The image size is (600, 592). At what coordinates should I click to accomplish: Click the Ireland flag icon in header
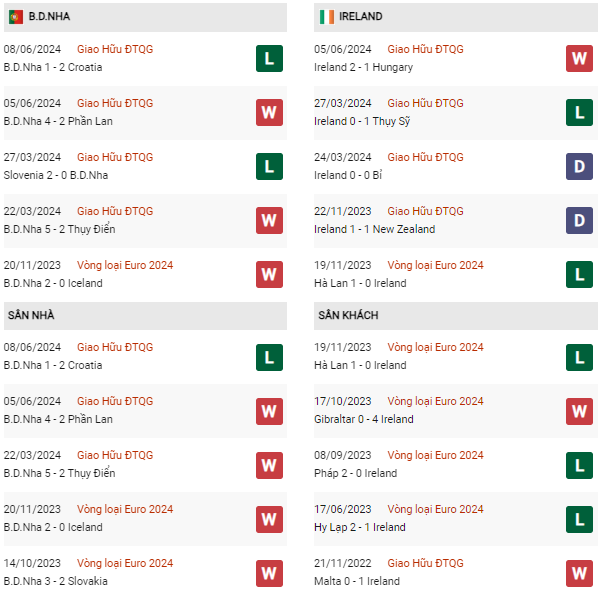[x=327, y=17]
